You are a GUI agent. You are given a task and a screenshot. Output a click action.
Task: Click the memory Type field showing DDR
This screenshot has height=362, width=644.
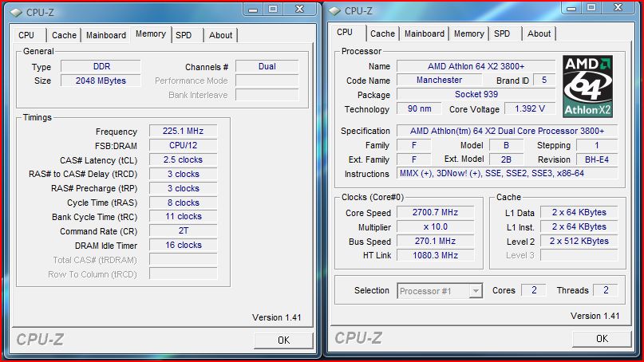click(101, 66)
